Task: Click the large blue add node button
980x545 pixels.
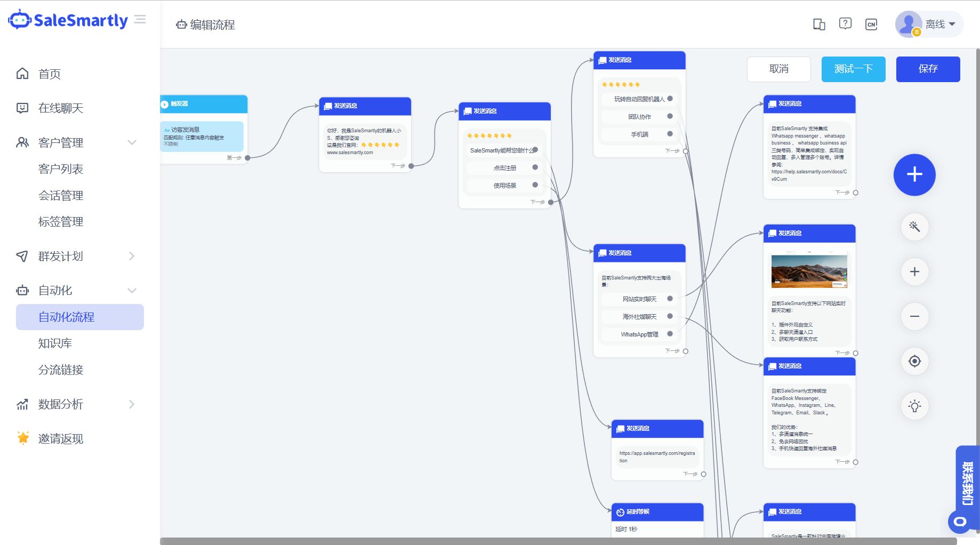Action: [914, 174]
